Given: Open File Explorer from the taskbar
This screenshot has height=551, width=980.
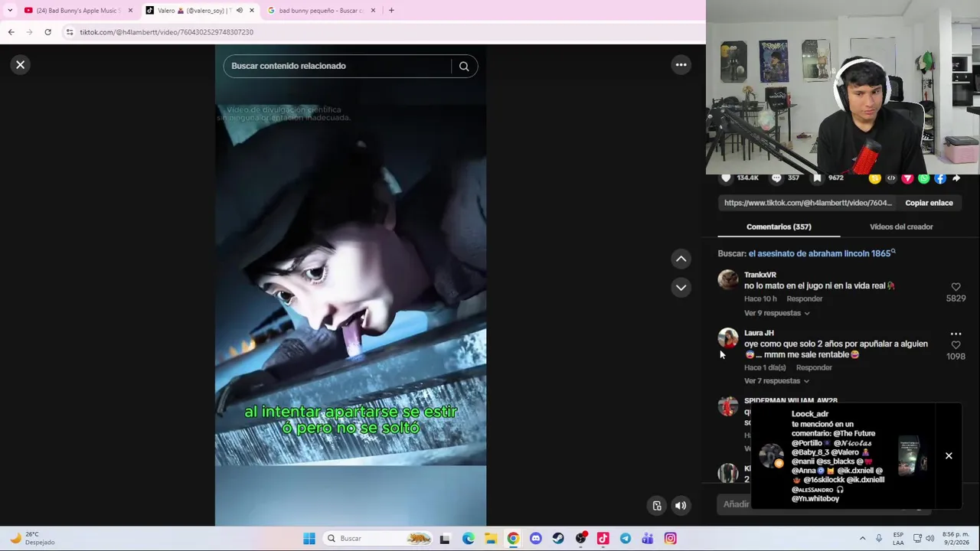Looking at the screenshot, I should [491, 539].
